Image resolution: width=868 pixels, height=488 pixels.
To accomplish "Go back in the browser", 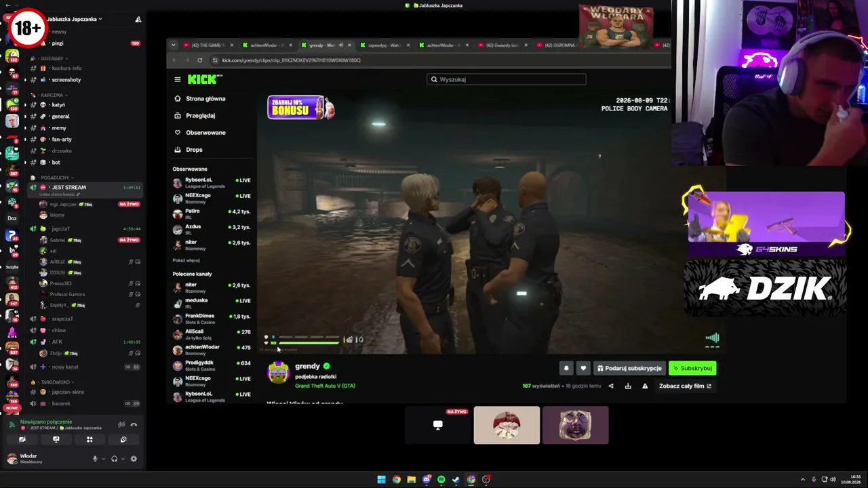I will [174, 60].
